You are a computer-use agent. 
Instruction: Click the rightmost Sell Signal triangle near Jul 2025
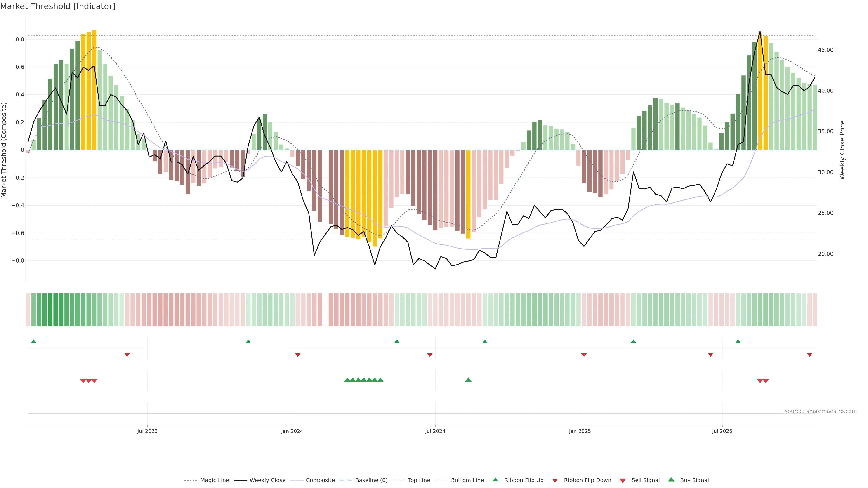point(766,381)
